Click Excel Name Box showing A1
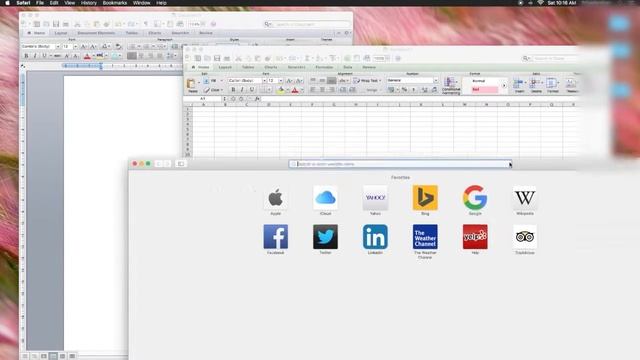 (202, 99)
